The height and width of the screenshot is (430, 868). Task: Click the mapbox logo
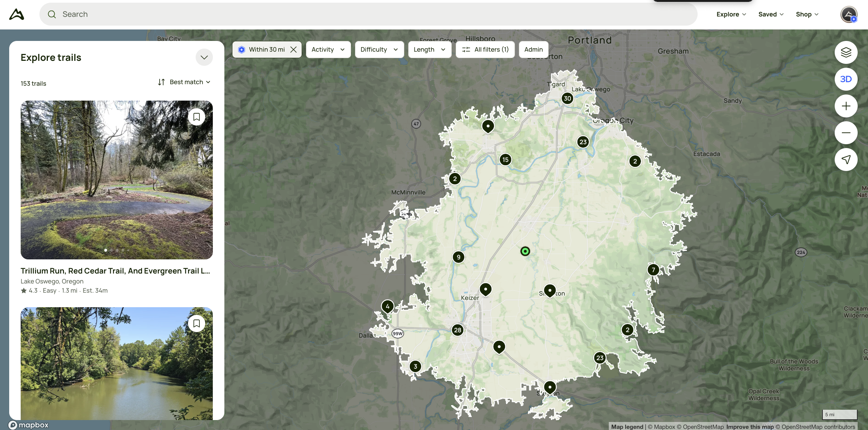[x=29, y=425]
